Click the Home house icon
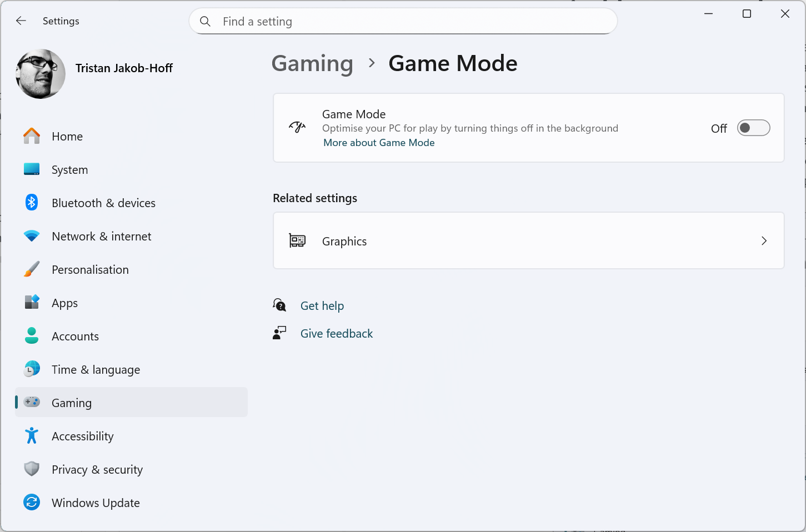The width and height of the screenshot is (806, 532). coord(32,136)
